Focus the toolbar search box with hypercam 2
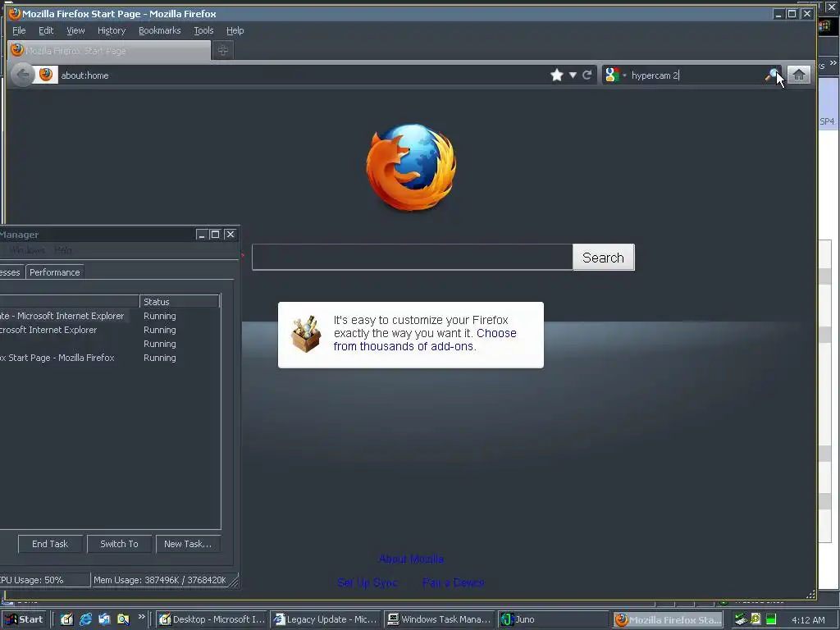The image size is (840, 630). pos(694,75)
